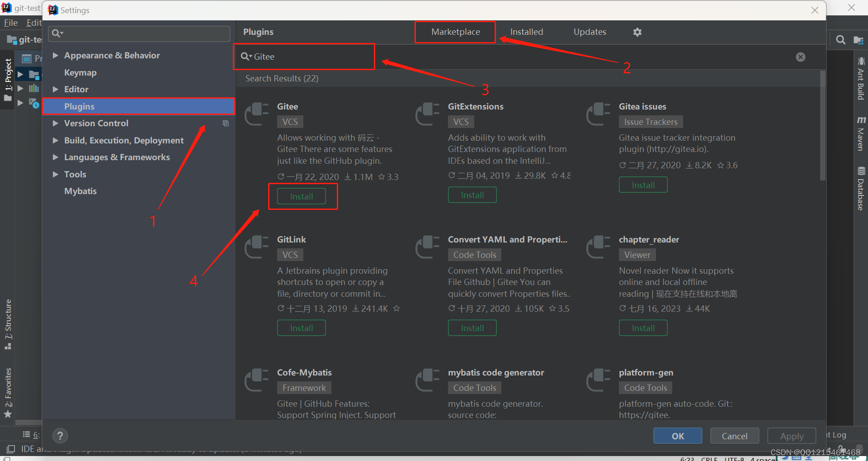Click the Cofe-Mybatis plugin logo icon
Viewport: 868px width, 461px height.
pyautogui.click(x=257, y=380)
